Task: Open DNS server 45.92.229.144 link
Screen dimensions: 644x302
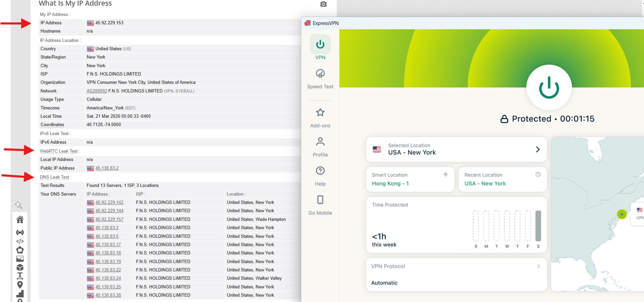Action: 109,211
